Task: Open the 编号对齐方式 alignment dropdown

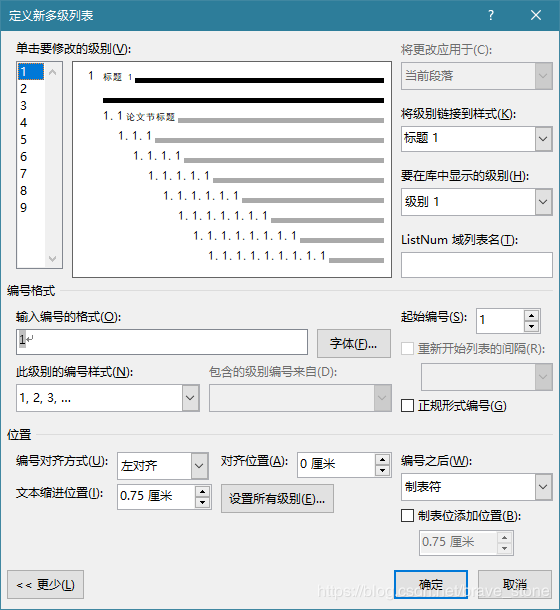Action: pos(199,466)
